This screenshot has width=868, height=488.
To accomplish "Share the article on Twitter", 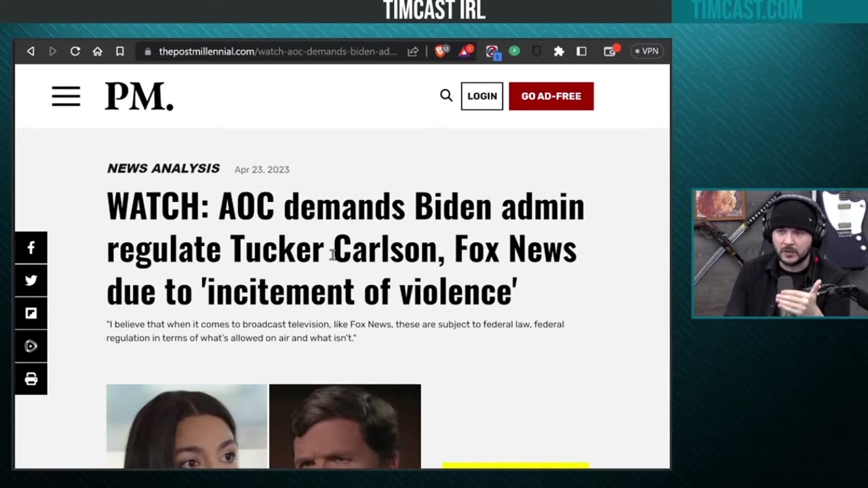I will [x=31, y=281].
